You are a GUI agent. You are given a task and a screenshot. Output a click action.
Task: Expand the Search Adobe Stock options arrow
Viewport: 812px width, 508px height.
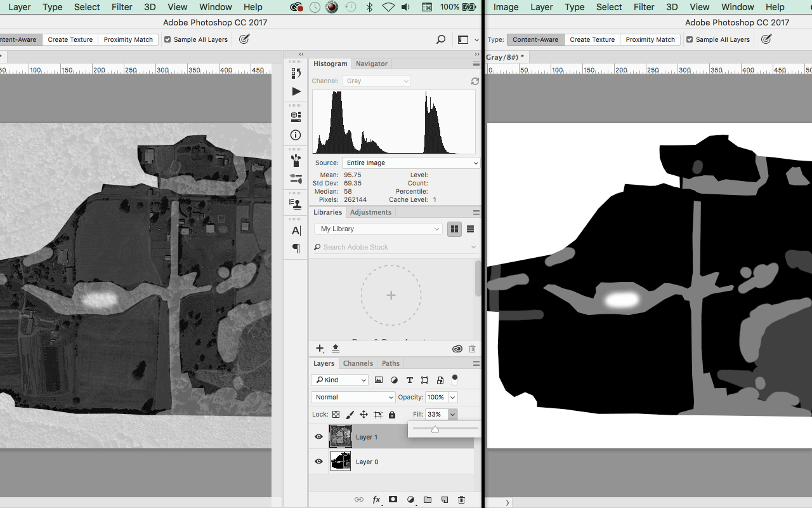pos(473,247)
